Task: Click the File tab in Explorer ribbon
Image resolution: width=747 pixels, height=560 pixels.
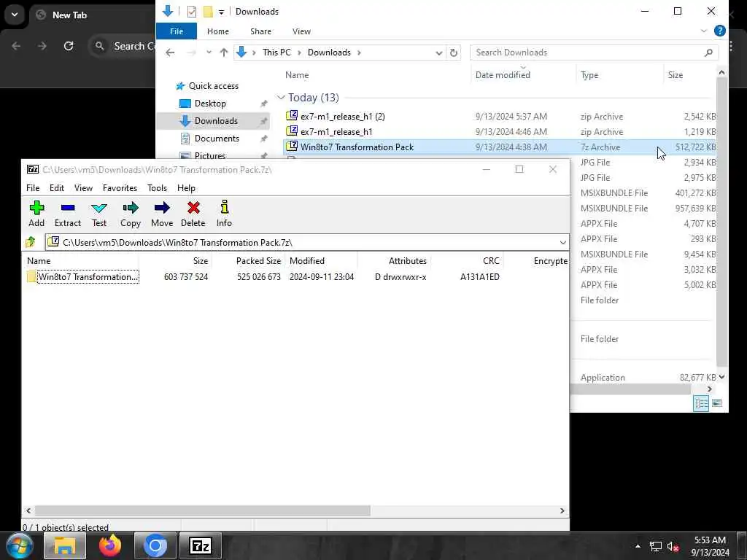Action: tap(177, 31)
